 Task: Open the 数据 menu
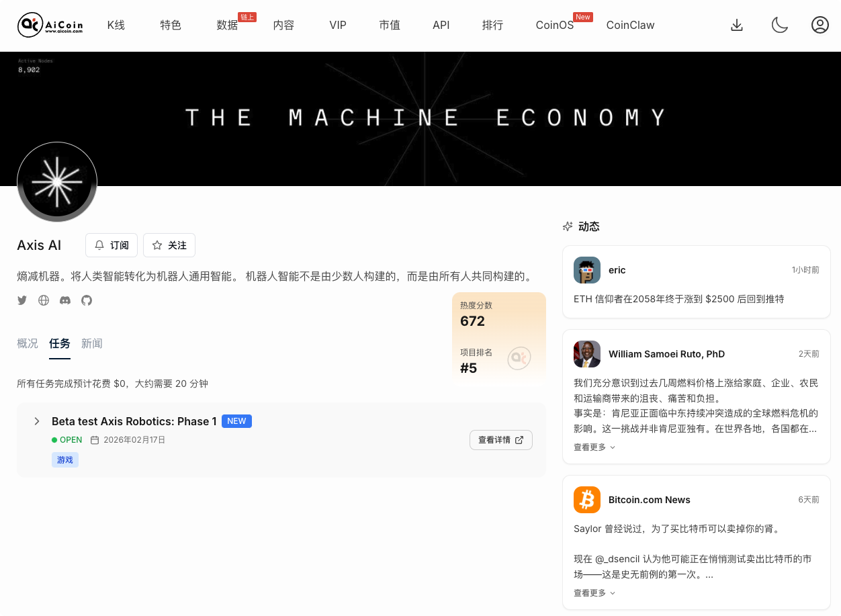[227, 25]
